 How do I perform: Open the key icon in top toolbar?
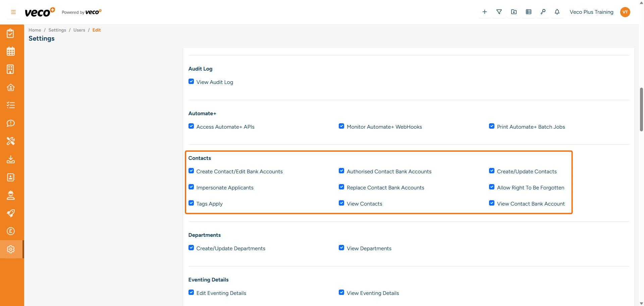click(543, 12)
